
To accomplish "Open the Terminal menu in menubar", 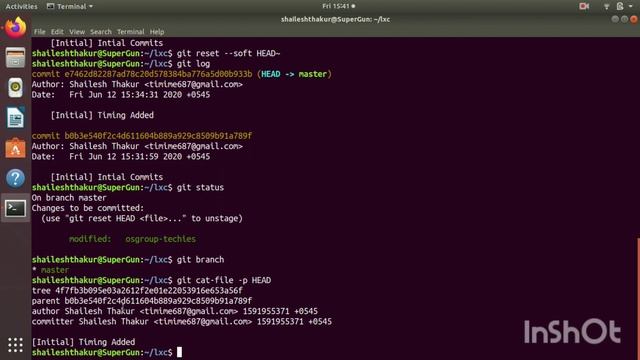I will click(x=131, y=32).
